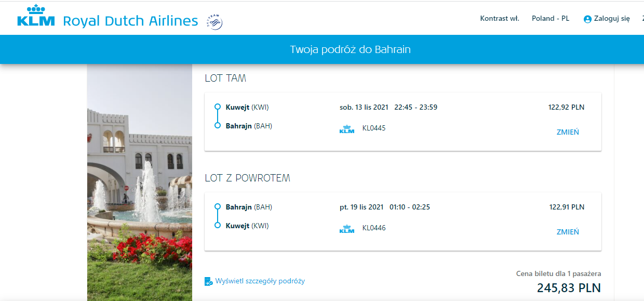
Task: Click the total price 245,83 PLN
Action: point(569,288)
